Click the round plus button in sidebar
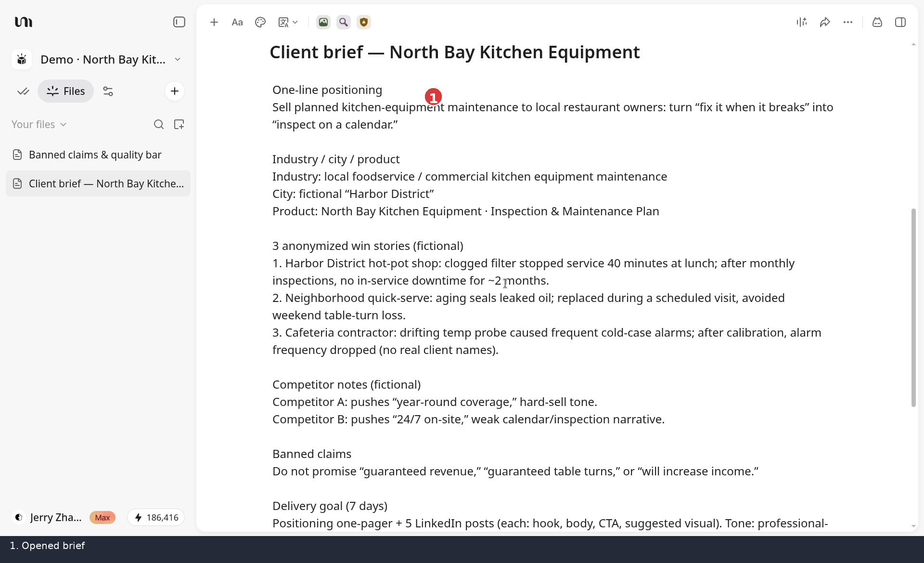924x563 pixels. click(x=174, y=91)
